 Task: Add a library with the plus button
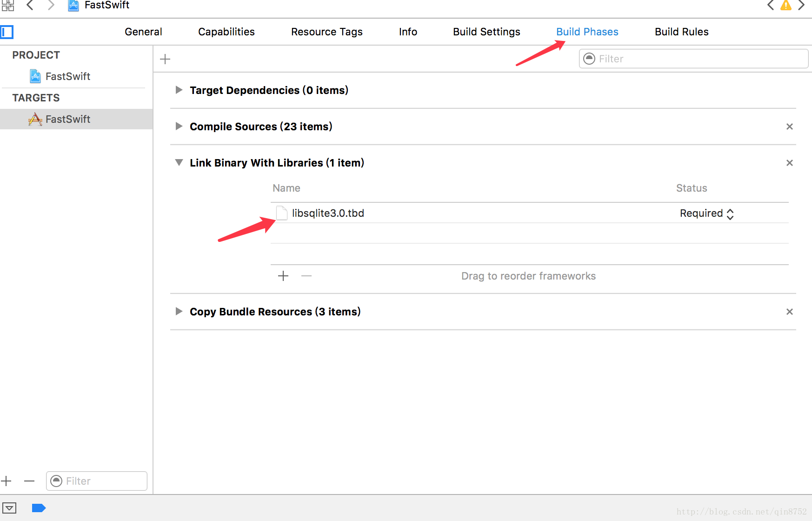coord(283,276)
